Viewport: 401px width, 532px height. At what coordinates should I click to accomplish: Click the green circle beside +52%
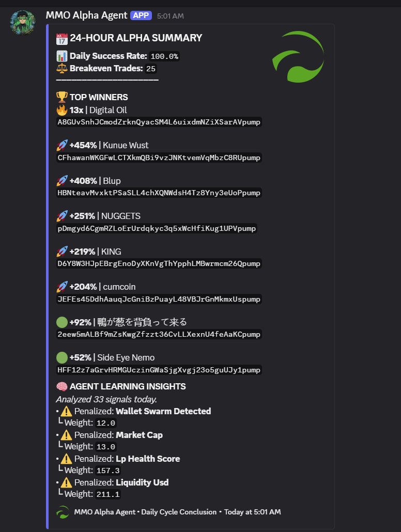(62, 357)
